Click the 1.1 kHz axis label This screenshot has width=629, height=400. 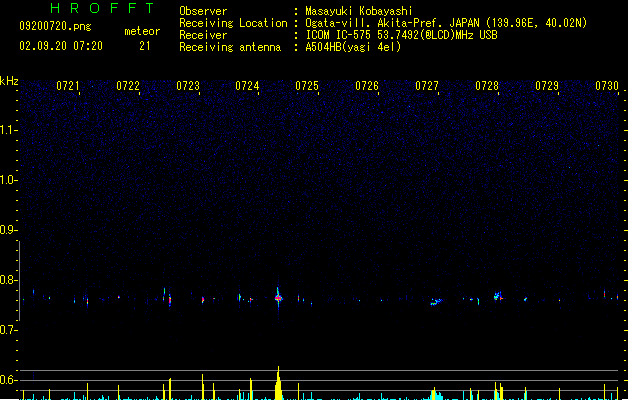[x=8, y=130]
